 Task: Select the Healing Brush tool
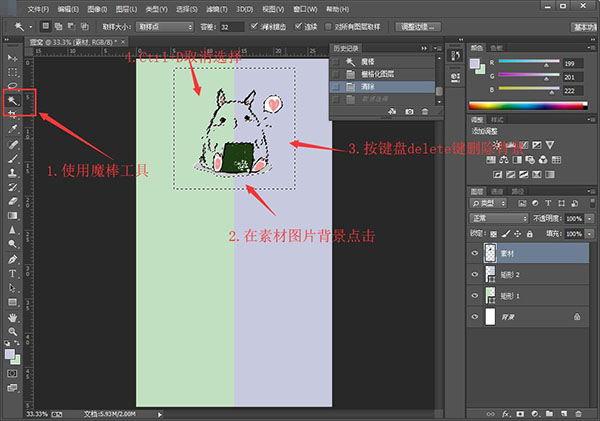[x=12, y=144]
